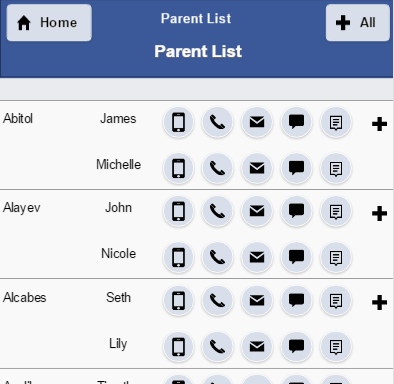Open the chat bubble icon for Michelle
Viewport: 394px width, 384px height.
click(x=296, y=168)
